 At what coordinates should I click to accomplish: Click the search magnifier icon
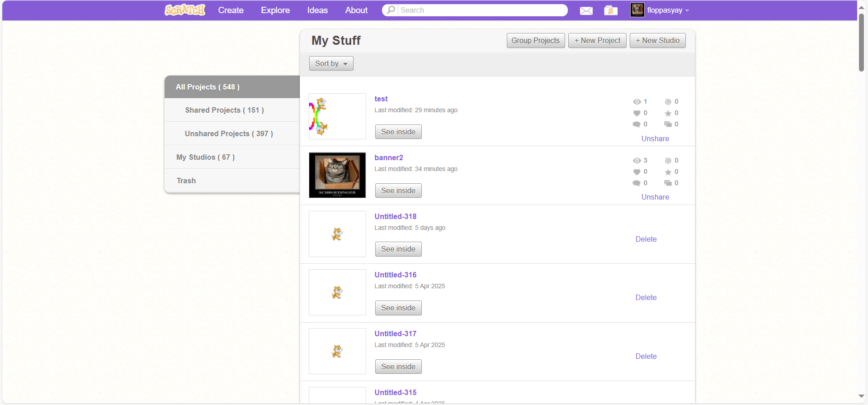coord(391,10)
